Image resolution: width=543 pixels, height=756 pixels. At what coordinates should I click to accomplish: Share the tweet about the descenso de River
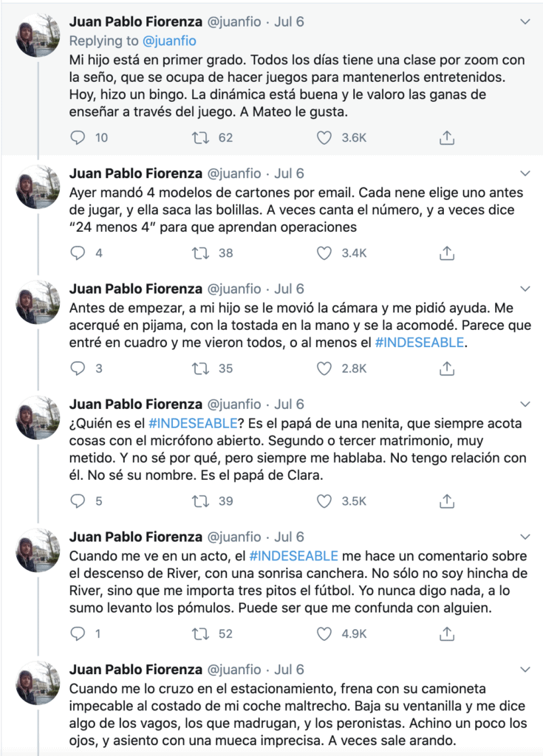446,633
